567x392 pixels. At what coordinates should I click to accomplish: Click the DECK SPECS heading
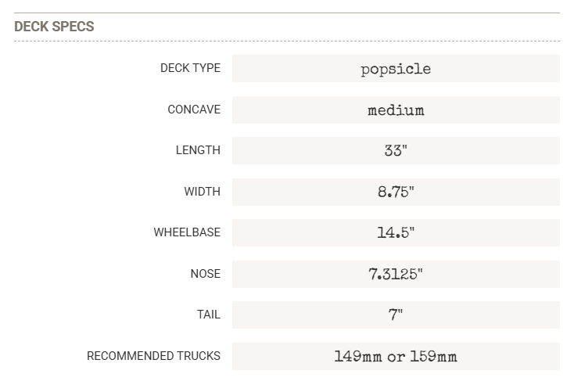pyautogui.click(x=54, y=27)
